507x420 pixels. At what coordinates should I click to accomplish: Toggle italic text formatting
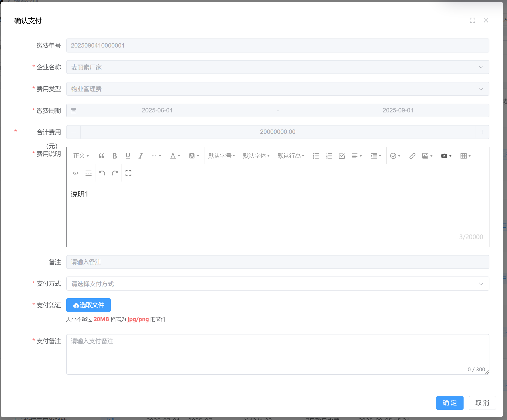(x=140, y=156)
